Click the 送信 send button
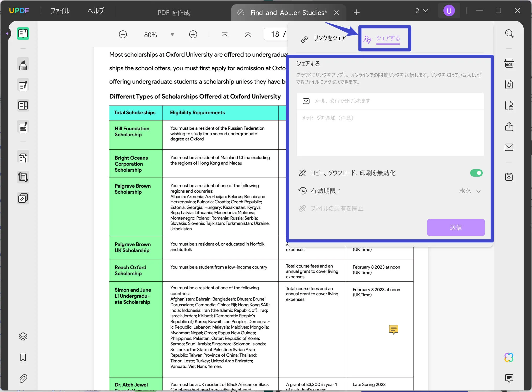Screen dimensions: 532x392 (x=456, y=227)
